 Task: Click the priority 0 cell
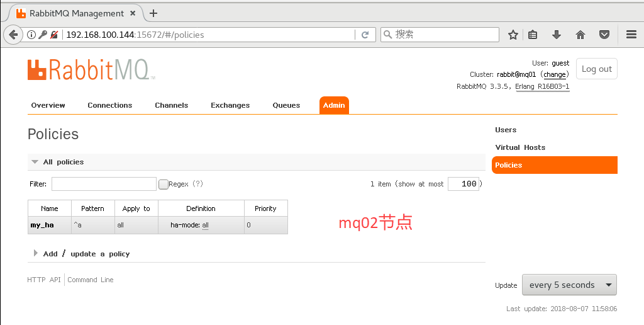coord(266,225)
